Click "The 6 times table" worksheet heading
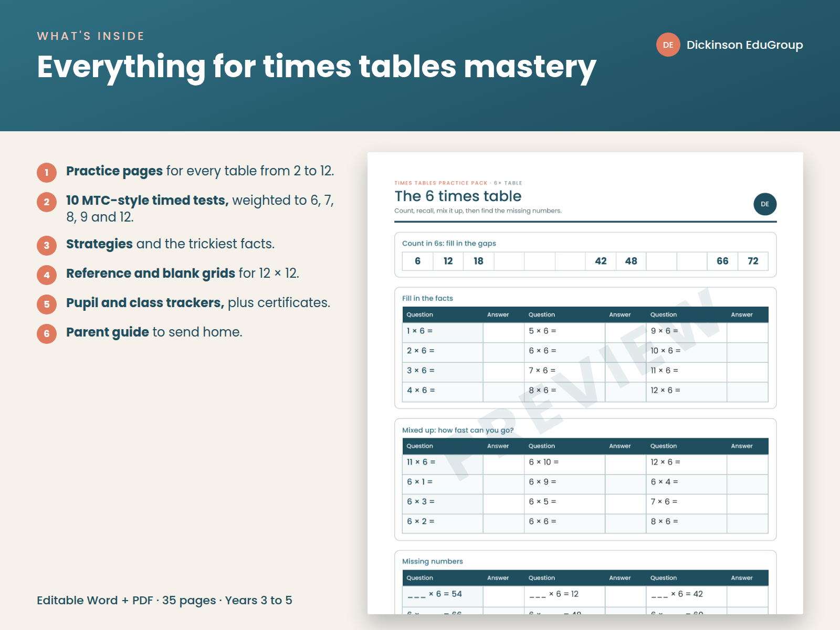 click(x=458, y=196)
